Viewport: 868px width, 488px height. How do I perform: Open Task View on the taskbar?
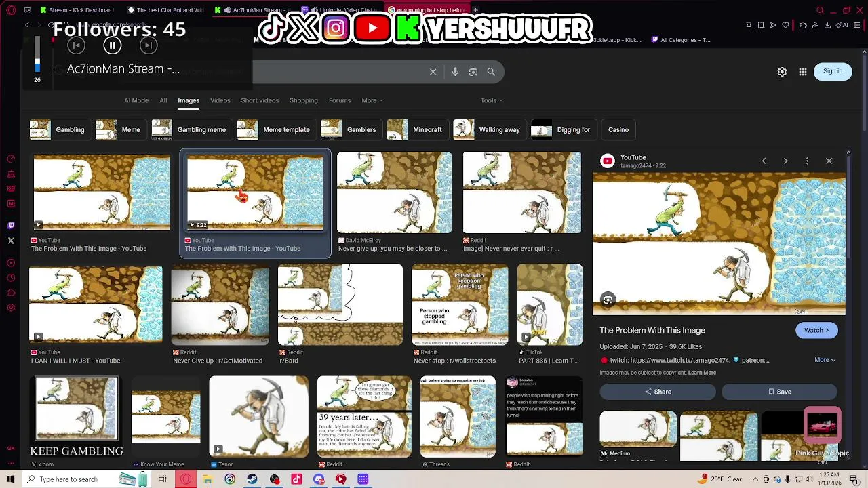click(x=163, y=479)
